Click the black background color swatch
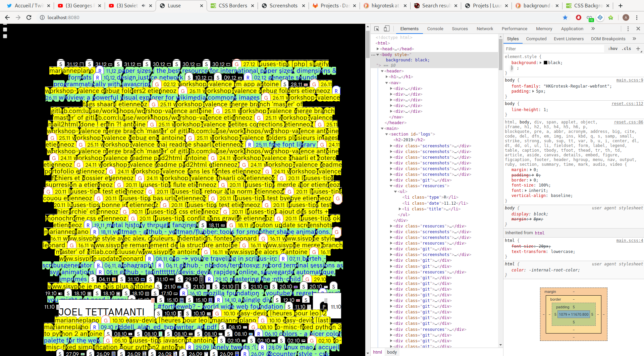 (x=545, y=63)
